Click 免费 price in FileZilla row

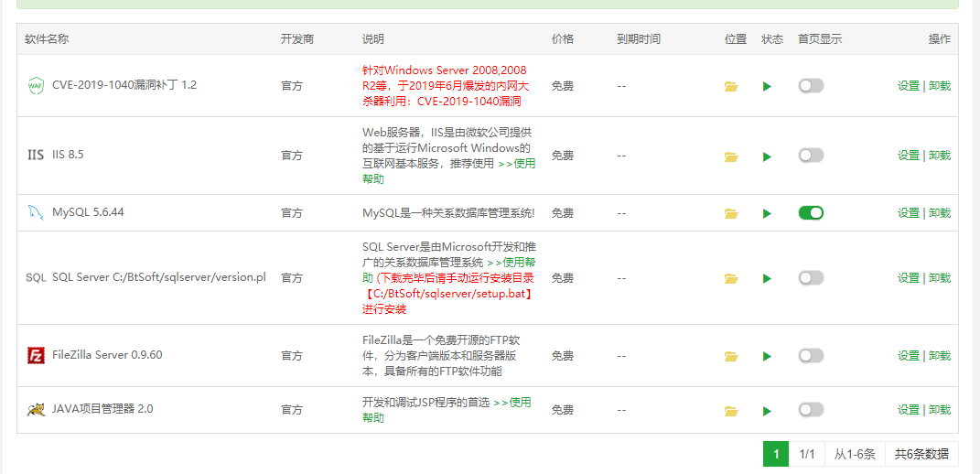coord(563,356)
